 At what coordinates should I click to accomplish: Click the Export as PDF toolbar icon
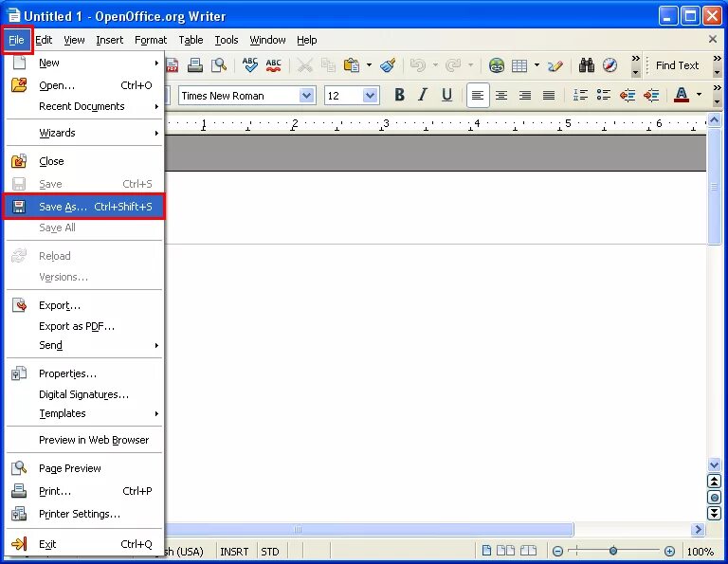(172, 65)
